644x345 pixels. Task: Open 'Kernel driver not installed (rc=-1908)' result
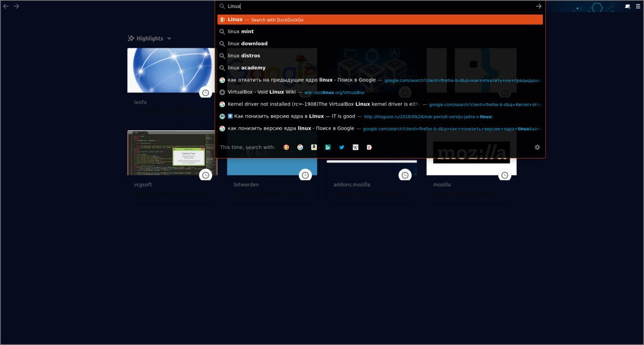pyautogui.click(x=380, y=104)
